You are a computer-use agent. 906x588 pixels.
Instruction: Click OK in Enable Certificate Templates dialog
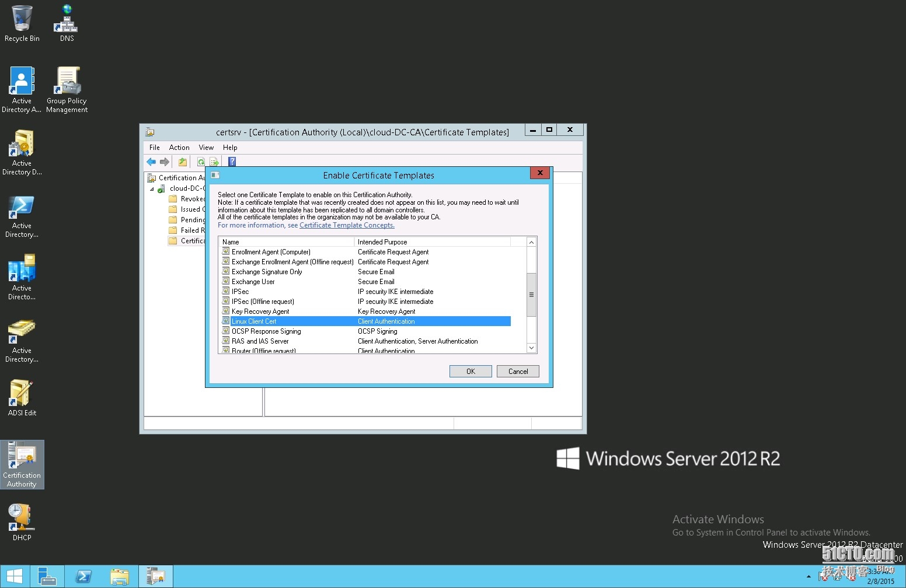click(x=471, y=371)
